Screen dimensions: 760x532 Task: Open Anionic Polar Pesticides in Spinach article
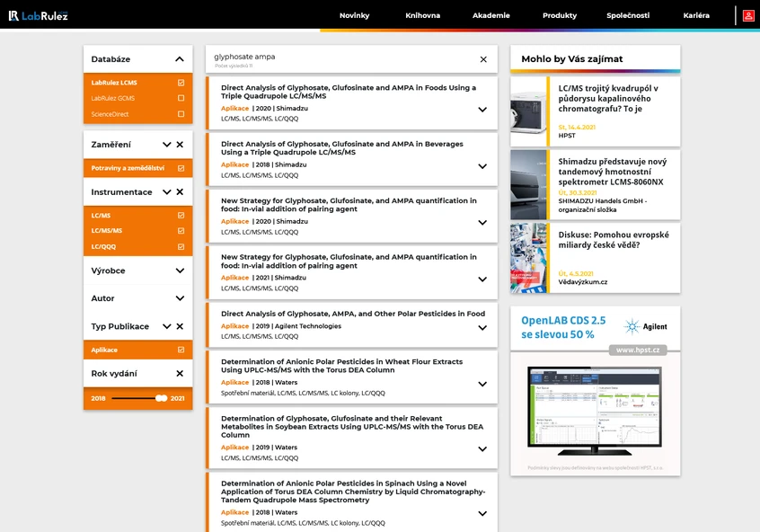coord(353,492)
